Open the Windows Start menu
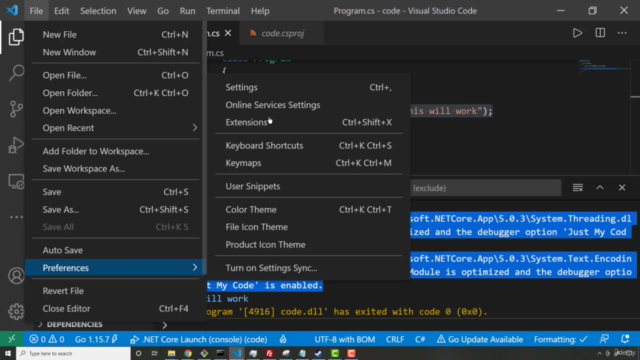Screen dimensions: 640x360 (x=8, y=353)
